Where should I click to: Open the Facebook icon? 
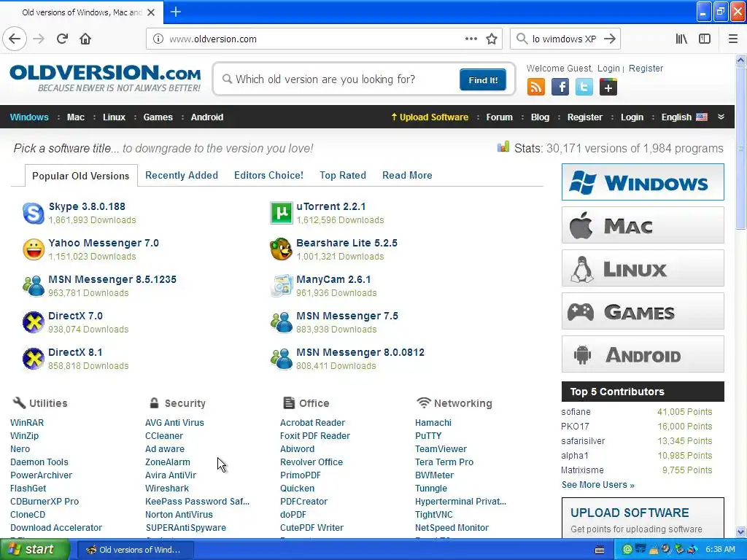coord(560,87)
